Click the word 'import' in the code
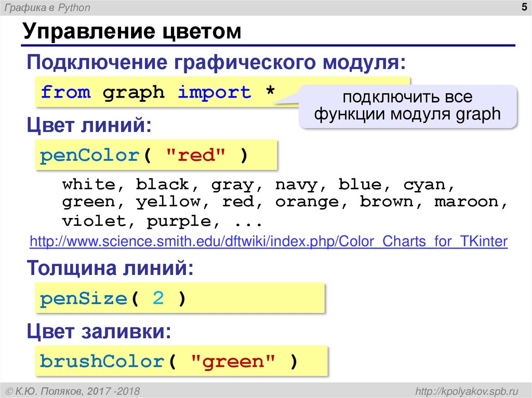 [x=214, y=92]
